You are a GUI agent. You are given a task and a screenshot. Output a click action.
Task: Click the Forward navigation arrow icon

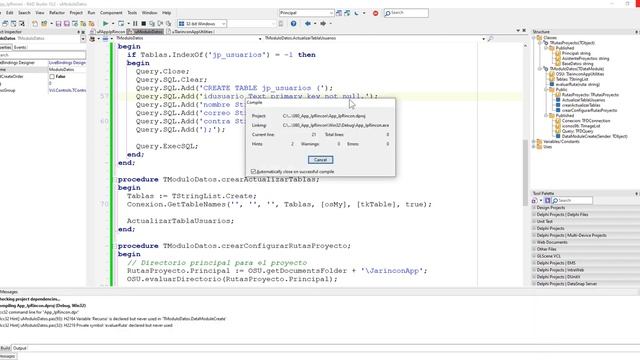point(322,24)
